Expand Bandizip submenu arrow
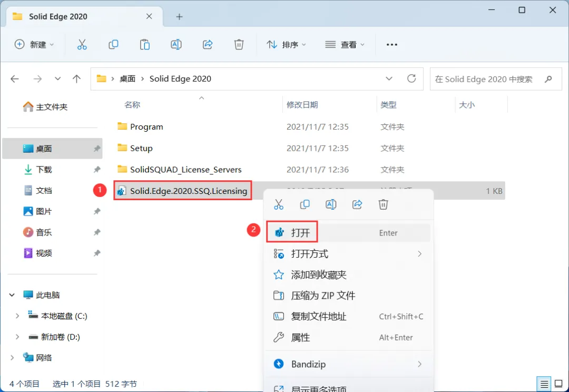569x392 pixels. [x=419, y=364]
